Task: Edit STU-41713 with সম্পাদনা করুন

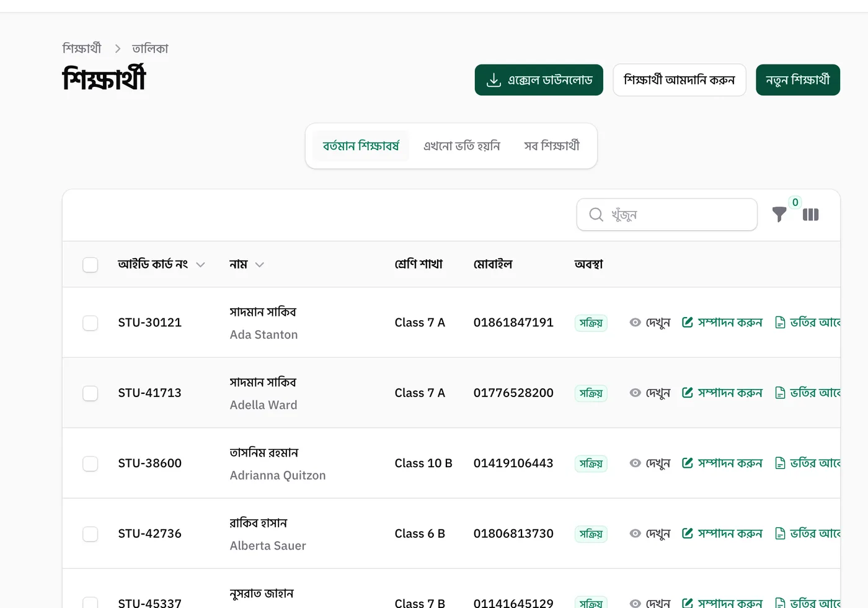Action: point(722,393)
